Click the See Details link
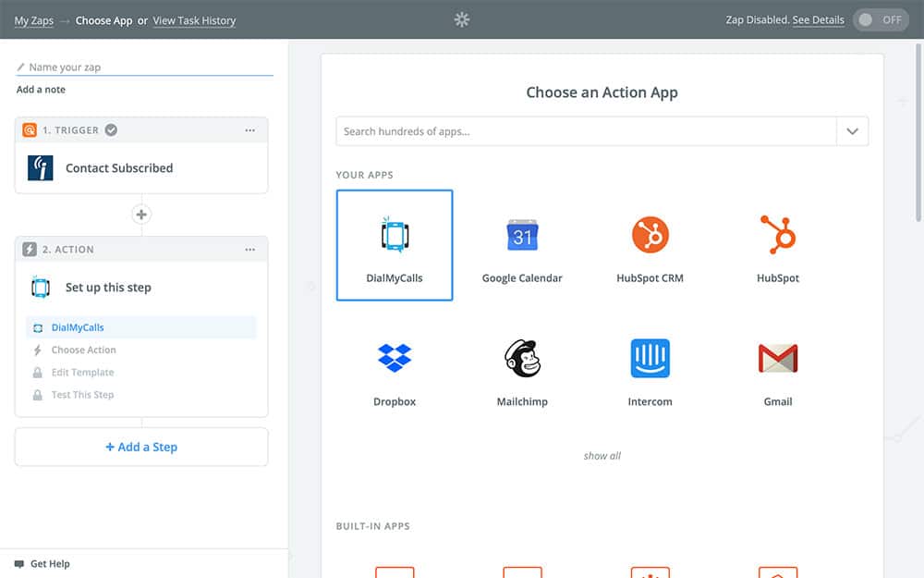Image resolution: width=924 pixels, height=578 pixels. (818, 20)
